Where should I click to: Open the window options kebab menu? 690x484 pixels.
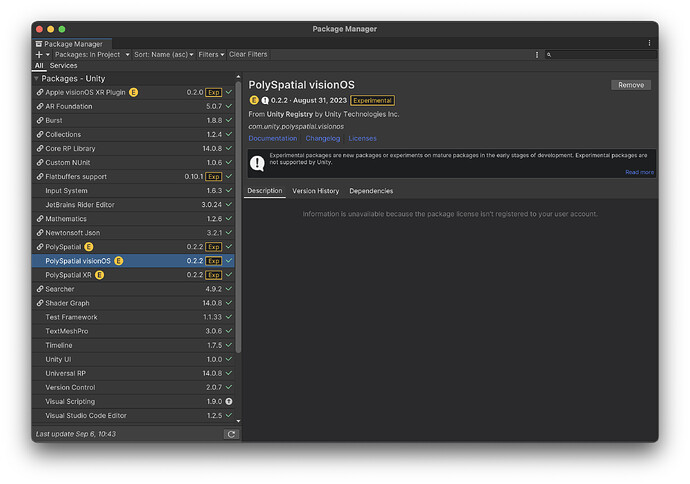pos(649,43)
